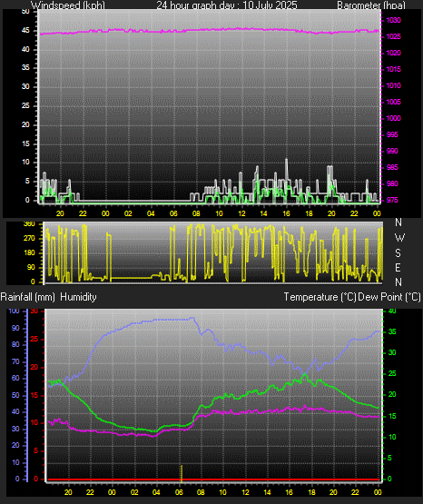The height and width of the screenshot is (504, 423).
Task: Click the E wind direction label
Action: [398, 267]
